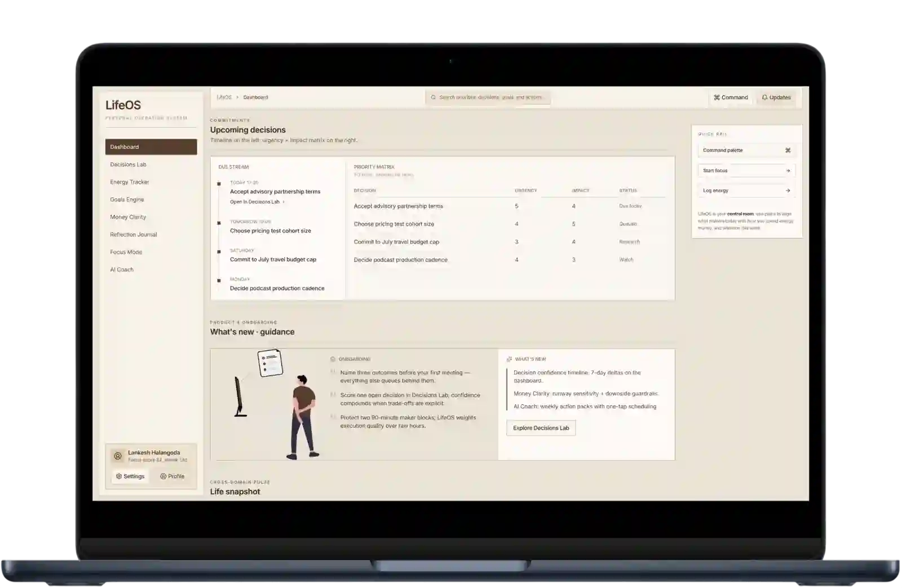
Task: Click the today timeline marker in Due Stream
Action: click(x=219, y=184)
